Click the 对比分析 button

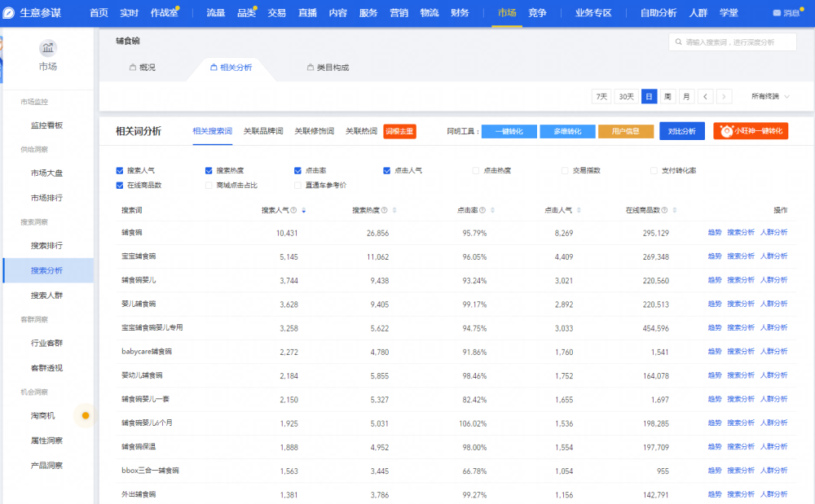[681, 131]
